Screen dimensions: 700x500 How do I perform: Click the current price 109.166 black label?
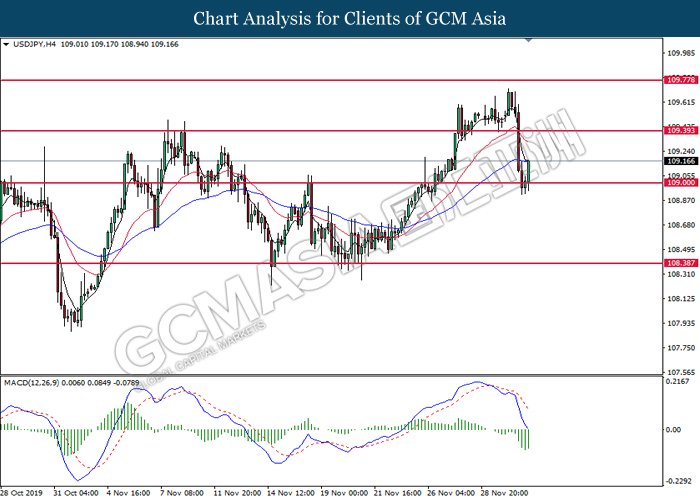680,161
